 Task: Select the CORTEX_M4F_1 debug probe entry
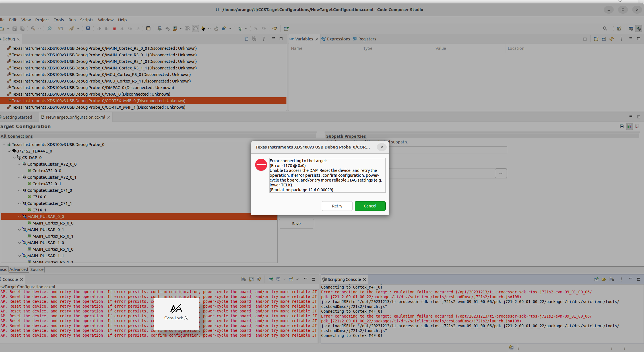(x=98, y=107)
